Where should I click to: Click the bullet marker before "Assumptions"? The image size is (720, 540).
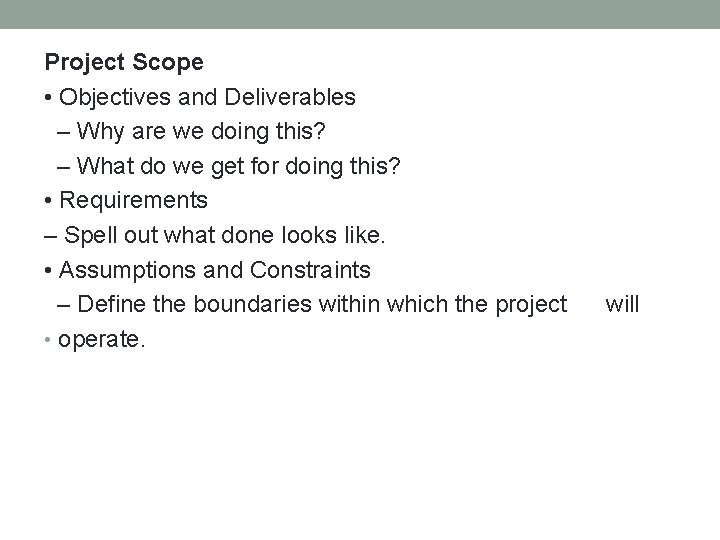[49, 271]
